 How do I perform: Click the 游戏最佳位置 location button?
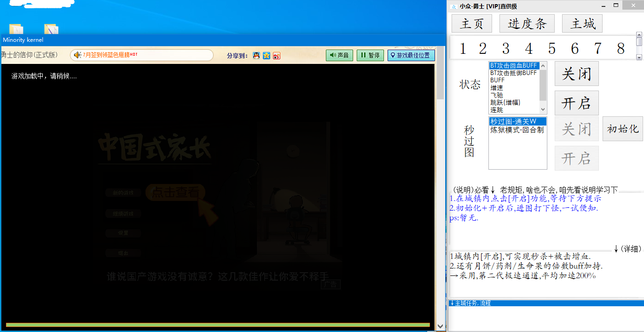point(411,55)
